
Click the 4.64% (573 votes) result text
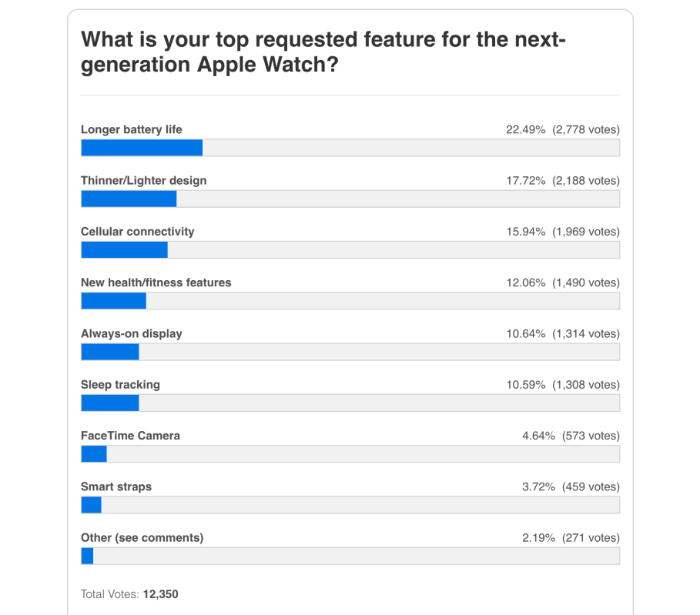pyautogui.click(x=571, y=436)
